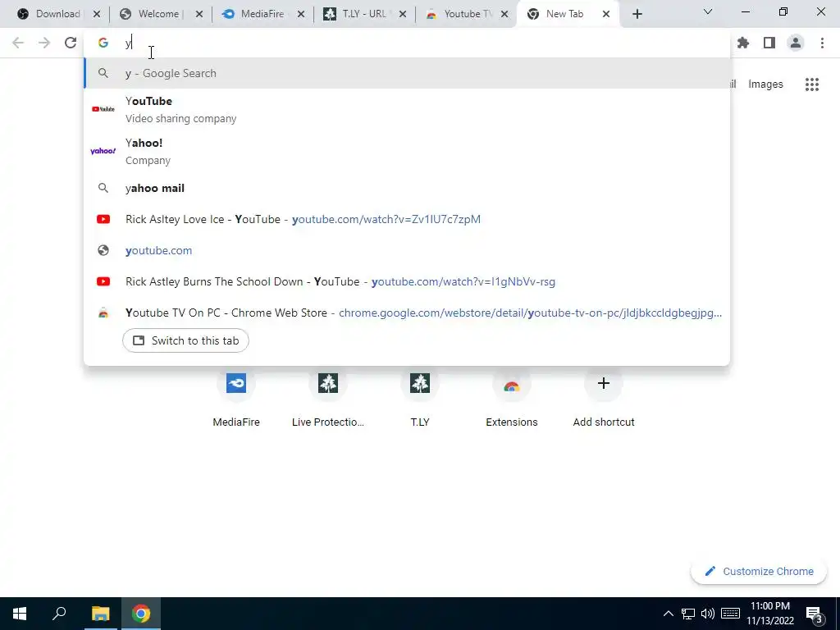Open the tab search chevron
The height and width of the screenshot is (630, 840).
[708, 11]
